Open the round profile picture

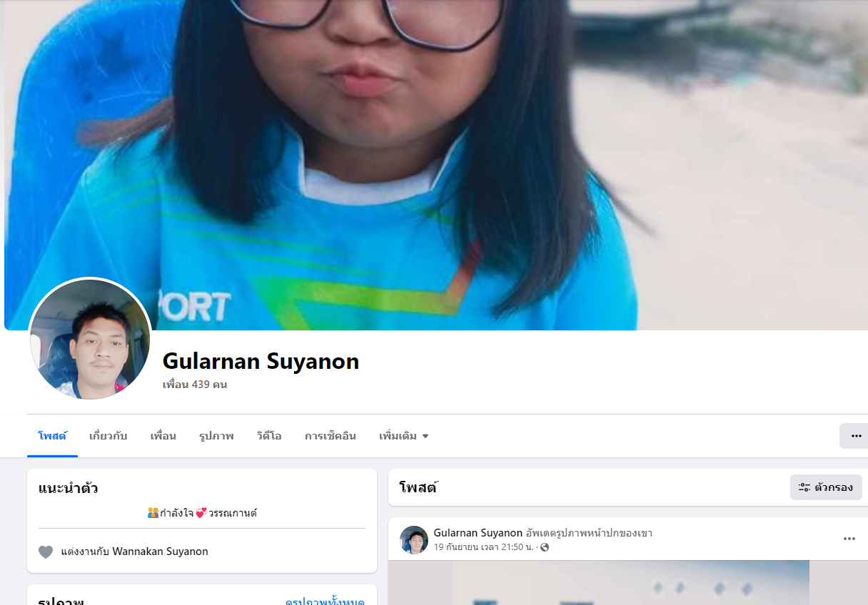click(x=90, y=339)
